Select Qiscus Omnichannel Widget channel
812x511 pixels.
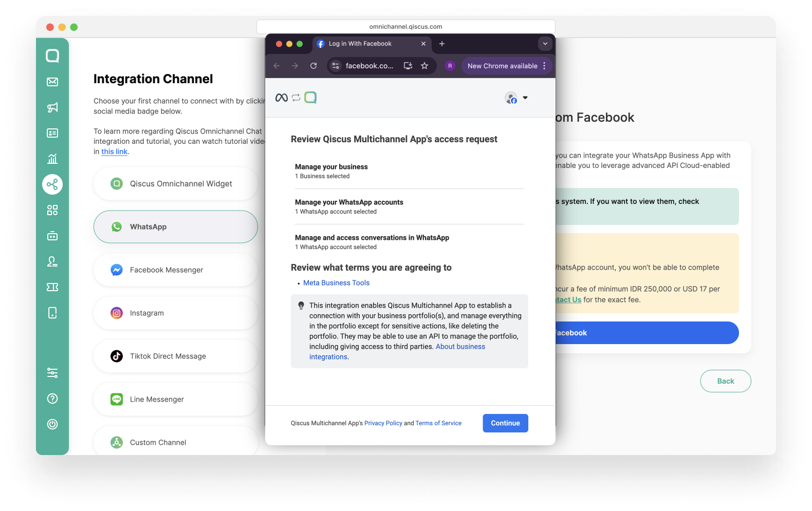tap(176, 184)
